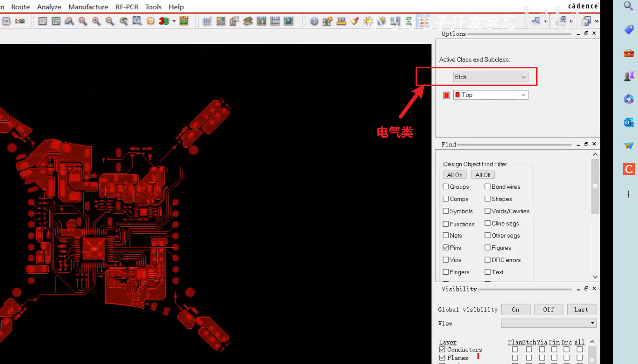638x364 pixels.
Task: Click the dimmed sun highlight icon
Action: (x=382, y=21)
